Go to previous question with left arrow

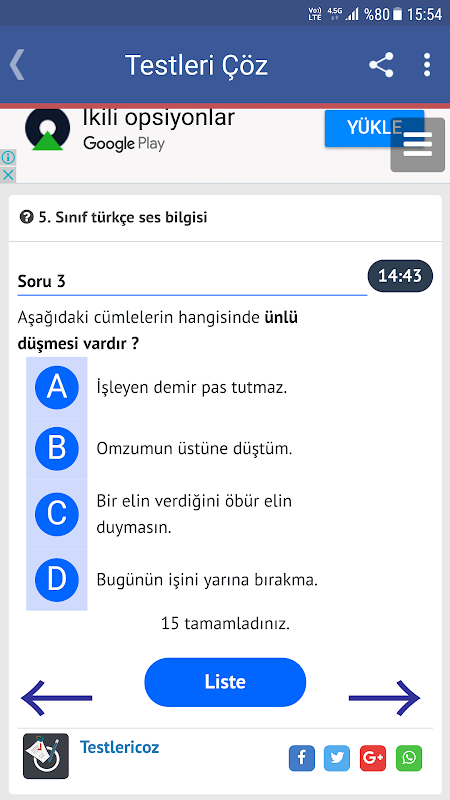[x=57, y=697]
